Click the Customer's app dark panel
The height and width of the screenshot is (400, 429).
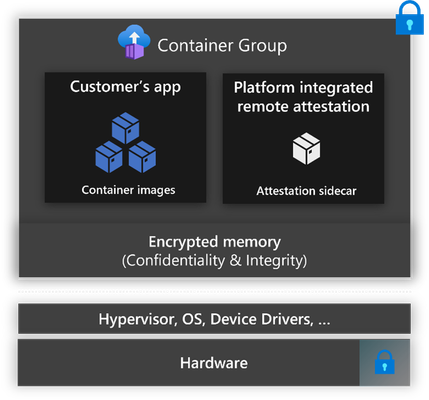(x=125, y=137)
